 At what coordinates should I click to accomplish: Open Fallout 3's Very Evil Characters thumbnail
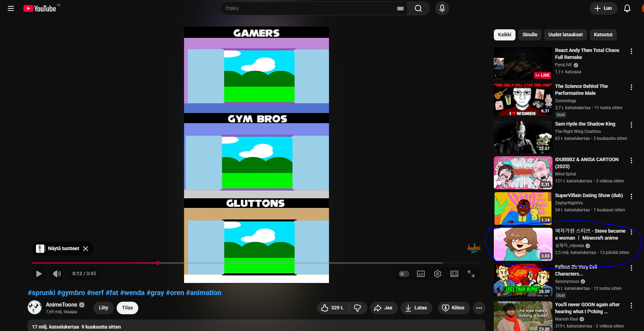pyautogui.click(x=523, y=280)
